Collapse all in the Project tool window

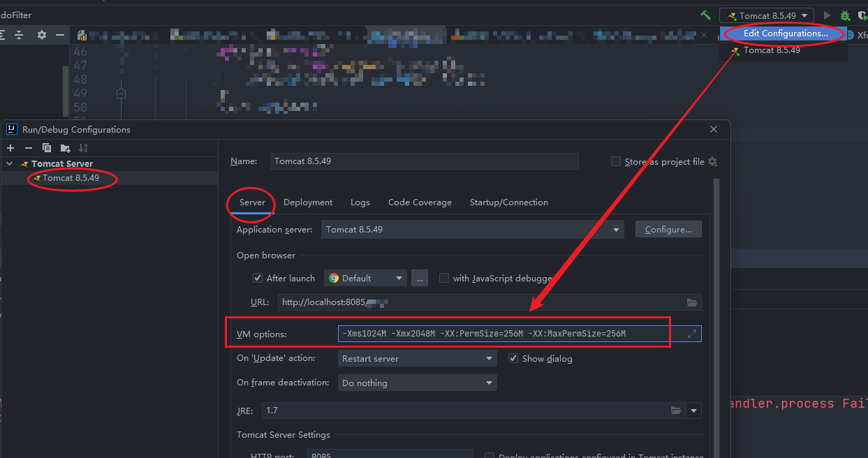pos(19,35)
